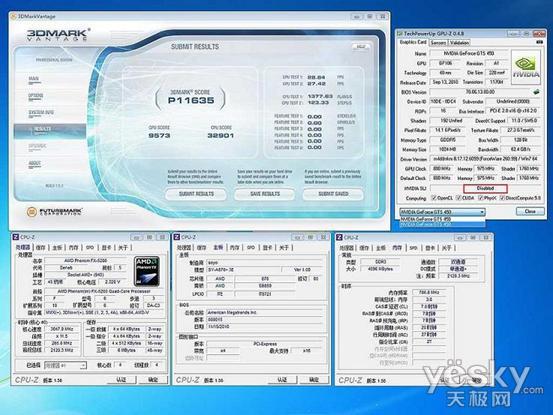Toggle the OpenCL checkbox in GPU-Z
Image resolution: width=553 pixels, height=415 pixels.
[434, 198]
